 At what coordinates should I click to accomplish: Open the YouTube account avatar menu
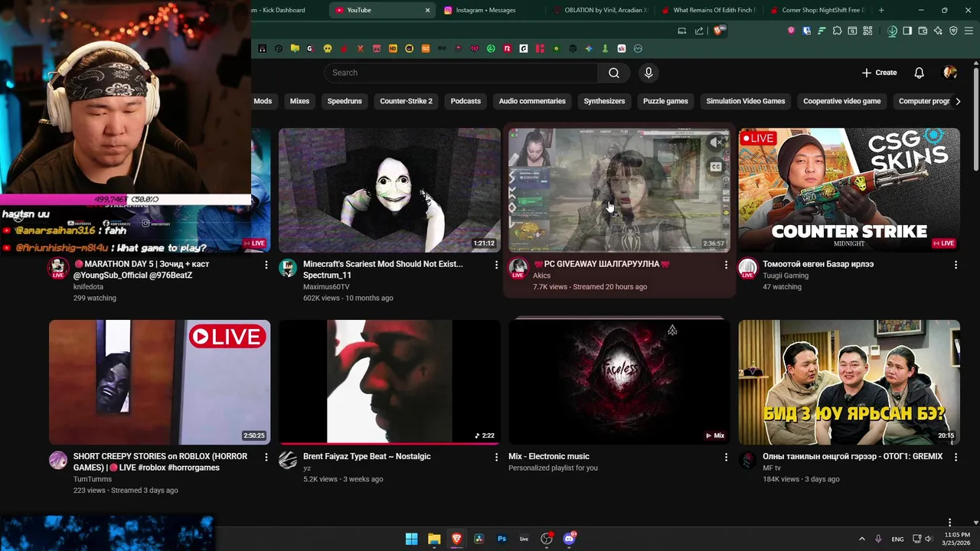point(950,73)
